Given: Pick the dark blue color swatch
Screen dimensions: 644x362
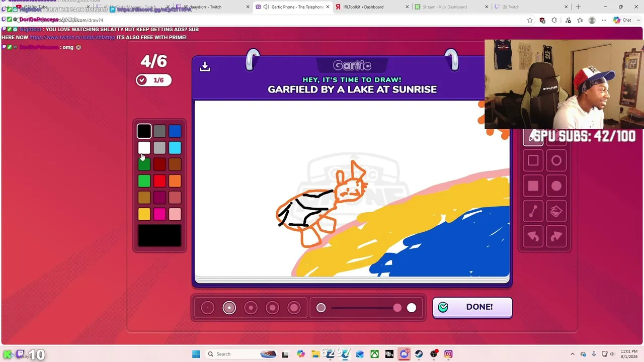Looking at the screenshot, I should [x=175, y=131].
